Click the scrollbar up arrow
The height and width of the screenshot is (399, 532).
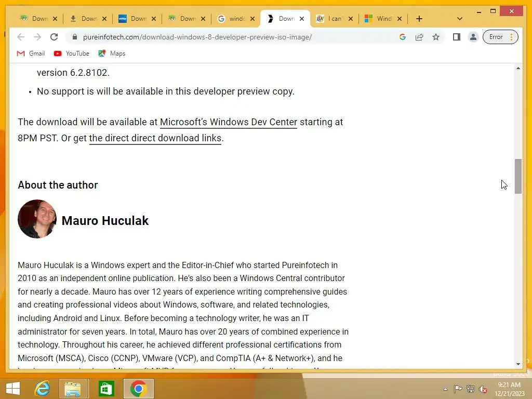518,68
